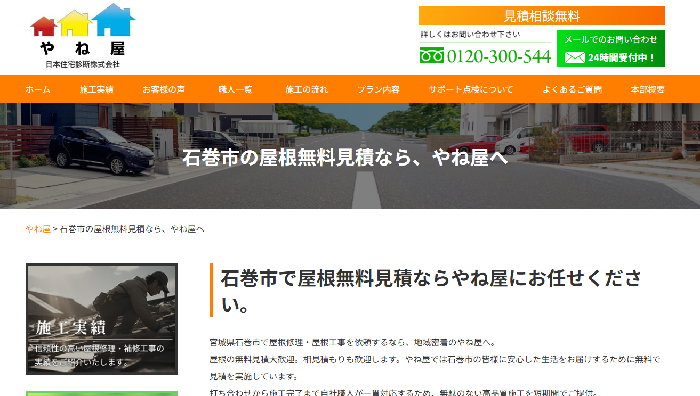The image size is (700, 396).
Task: Open お客様の声 menu item
Action: 163,89
